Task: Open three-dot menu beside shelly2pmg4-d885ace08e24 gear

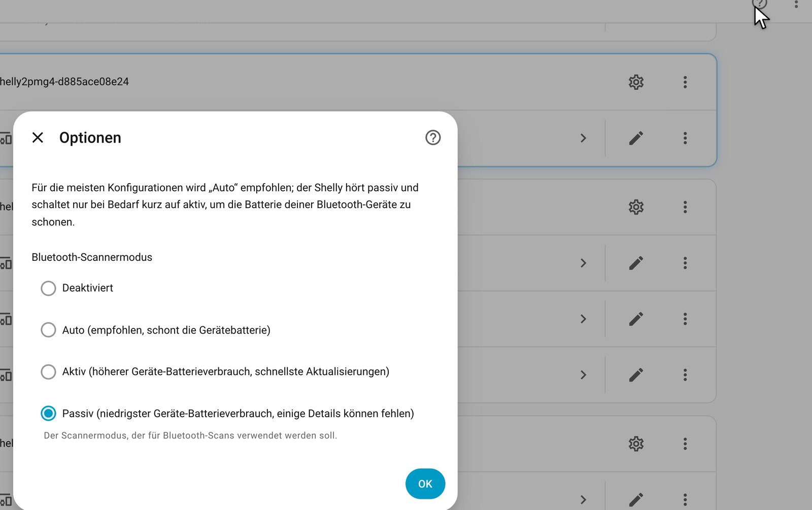Action: 685,82
